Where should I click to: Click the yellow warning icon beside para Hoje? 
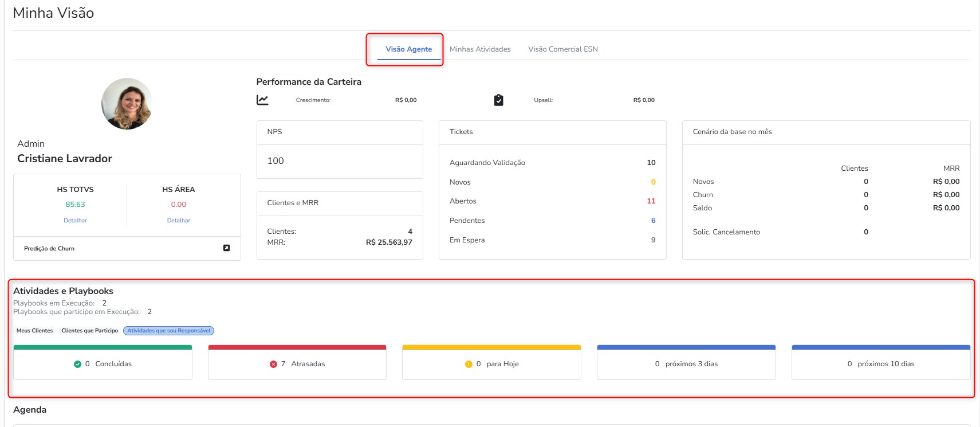pyautogui.click(x=469, y=364)
